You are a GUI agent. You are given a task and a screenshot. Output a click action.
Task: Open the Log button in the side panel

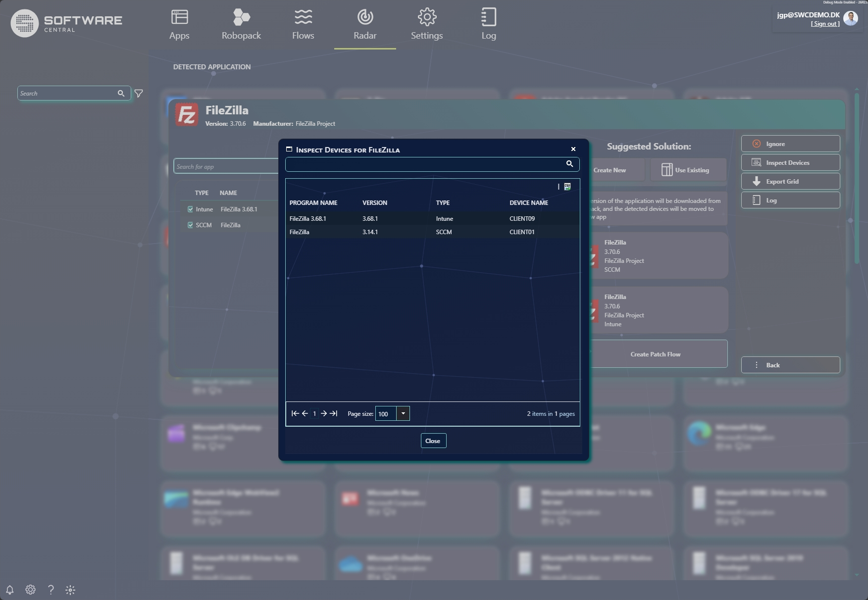coord(790,200)
